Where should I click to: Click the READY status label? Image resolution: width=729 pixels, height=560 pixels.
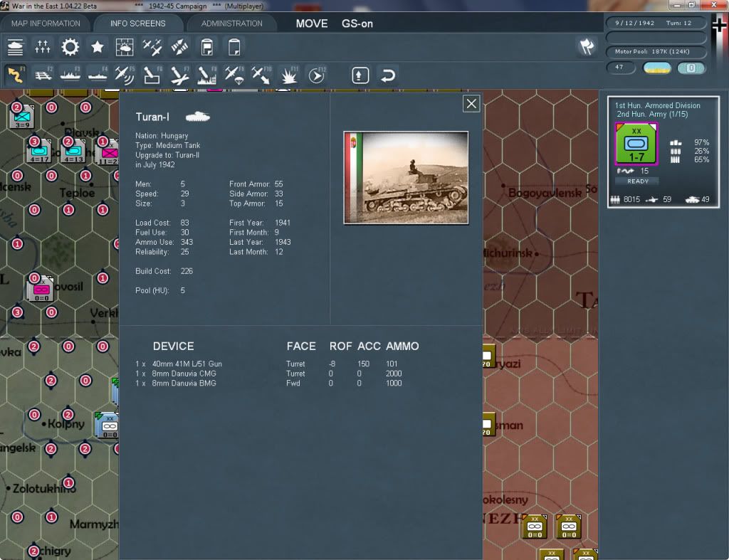[x=637, y=181]
